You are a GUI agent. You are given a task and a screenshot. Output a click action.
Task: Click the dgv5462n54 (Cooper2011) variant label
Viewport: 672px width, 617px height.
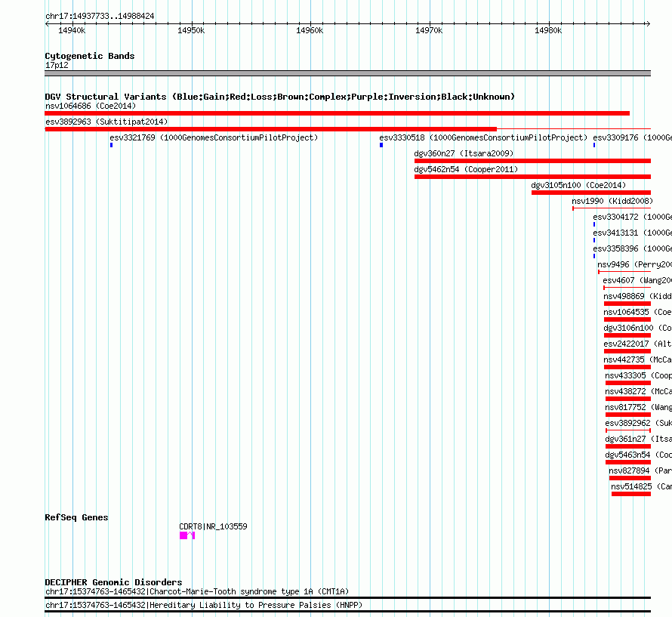[466, 169]
